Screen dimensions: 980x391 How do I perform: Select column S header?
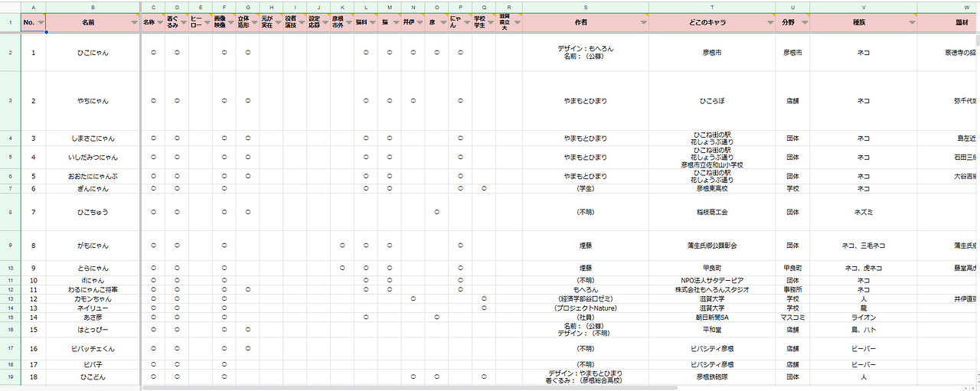pyautogui.click(x=585, y=7)
